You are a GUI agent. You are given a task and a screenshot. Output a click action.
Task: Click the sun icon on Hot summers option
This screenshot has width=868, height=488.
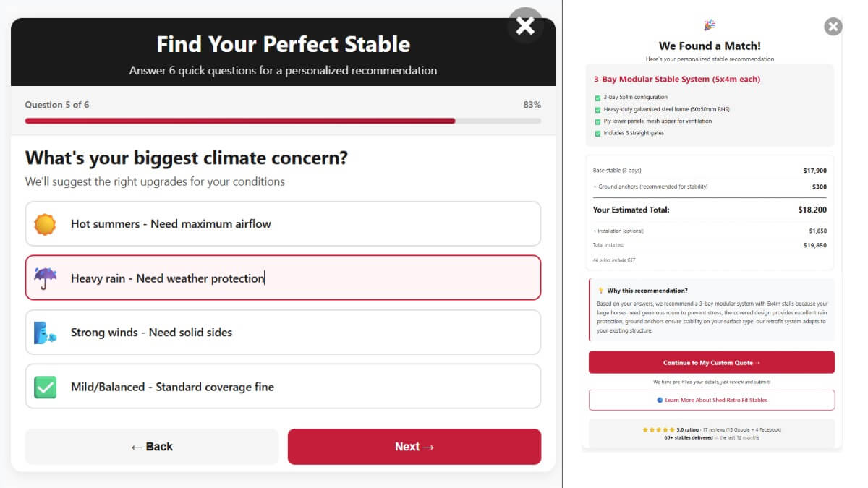(x=46, y=224)
